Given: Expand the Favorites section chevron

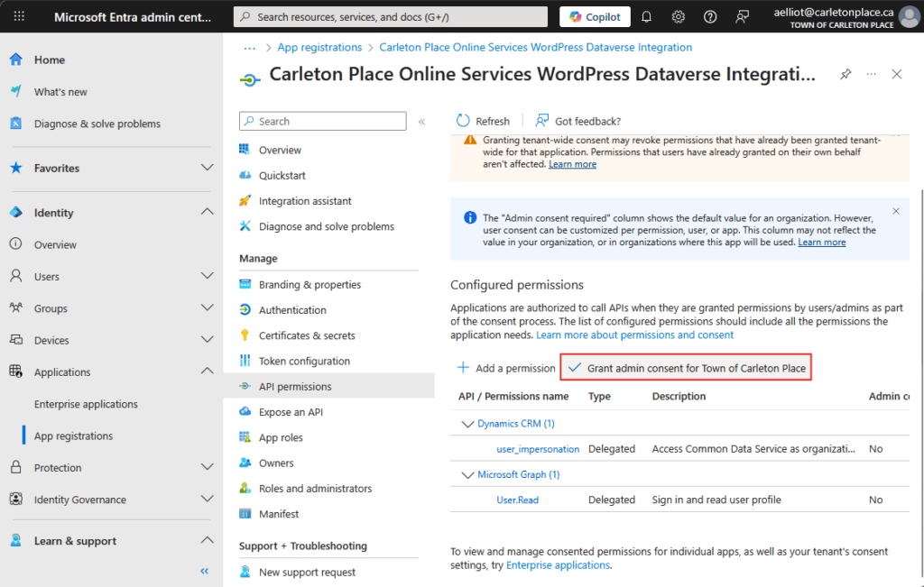Looking at the screenshot, I should click(x=207, y=168).
